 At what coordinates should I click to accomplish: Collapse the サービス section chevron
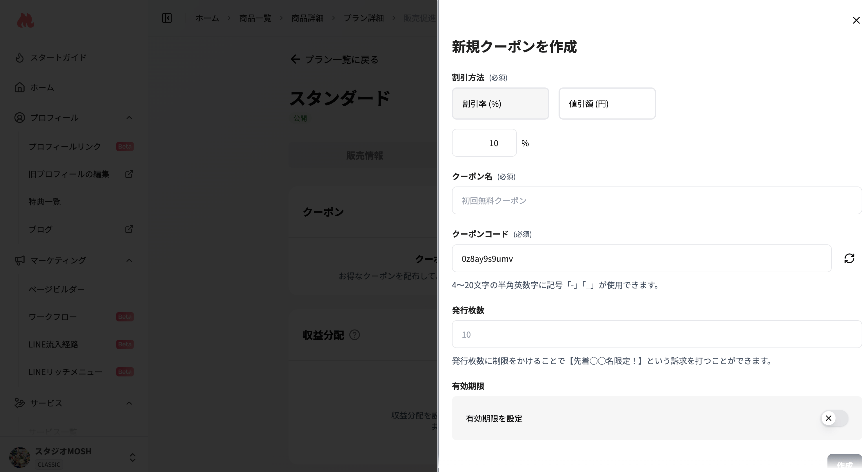coord(129,403)
